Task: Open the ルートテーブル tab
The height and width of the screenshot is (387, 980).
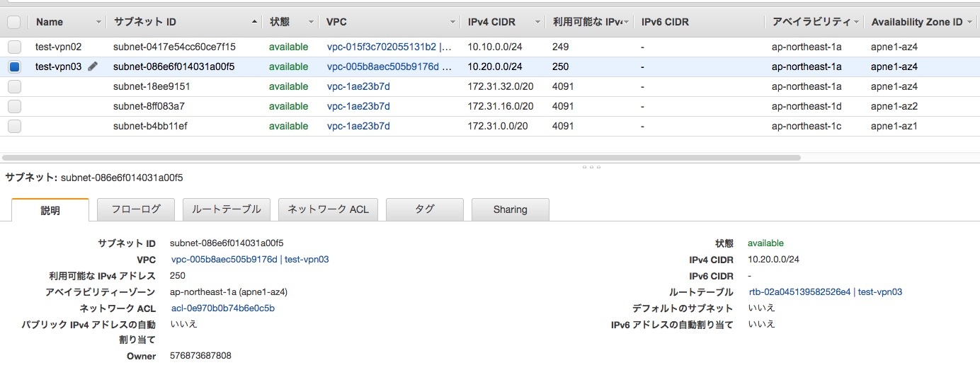Action: tap(227, 209)
